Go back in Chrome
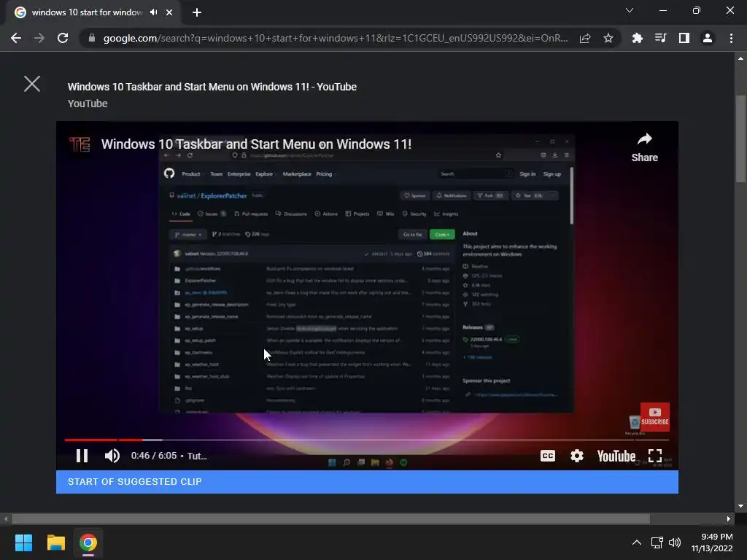747x560 pixels. (x=16, y=38)
